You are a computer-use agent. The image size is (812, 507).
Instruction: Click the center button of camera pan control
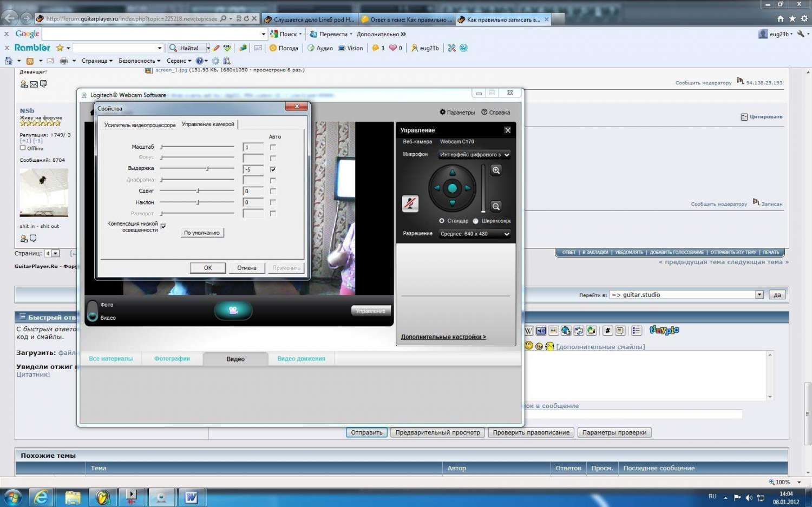[452, 188]
